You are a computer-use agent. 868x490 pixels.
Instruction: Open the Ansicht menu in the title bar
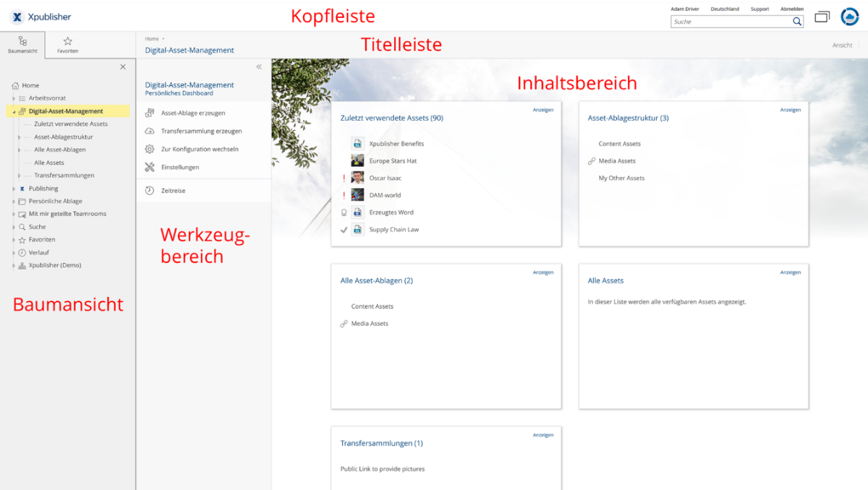click(842, 46)
